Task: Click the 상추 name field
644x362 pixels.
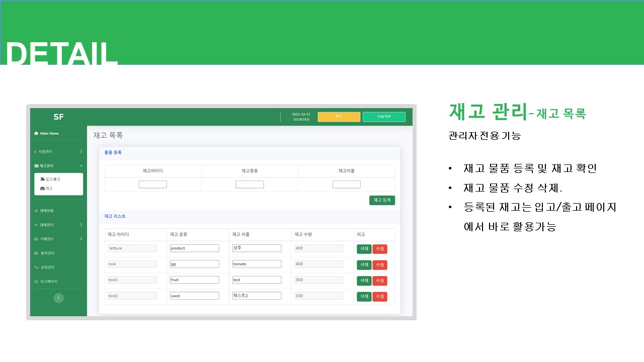Action: (257, 248)
